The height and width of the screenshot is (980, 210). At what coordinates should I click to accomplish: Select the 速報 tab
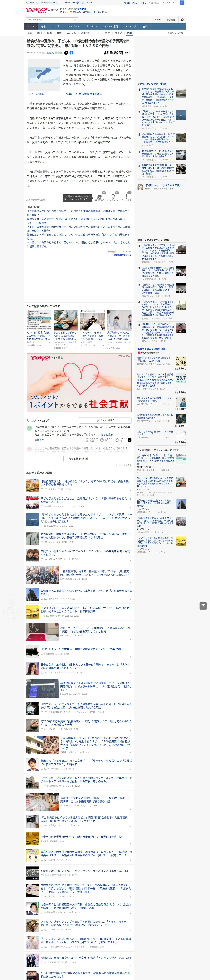click(43, 27)
